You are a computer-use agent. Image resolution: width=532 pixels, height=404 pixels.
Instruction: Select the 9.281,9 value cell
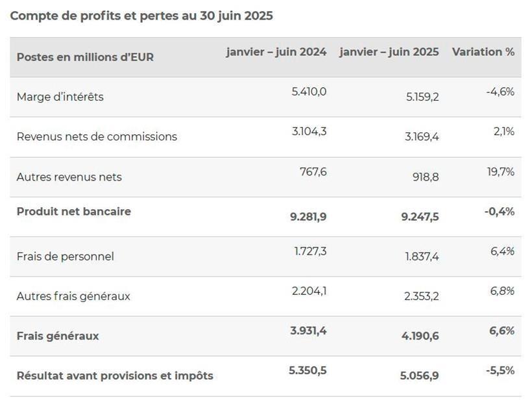[308, 217]
